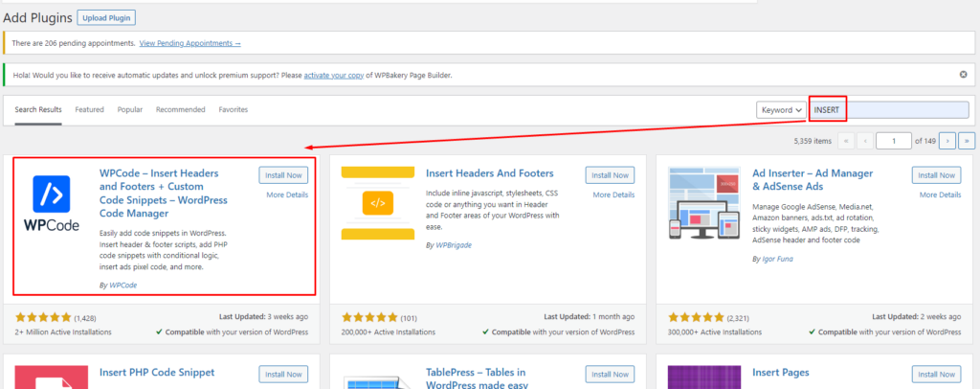980x389 pixels.
Task: Click the Insert PHP Code Snippet plugin icon
Action: tap(50, 376)
